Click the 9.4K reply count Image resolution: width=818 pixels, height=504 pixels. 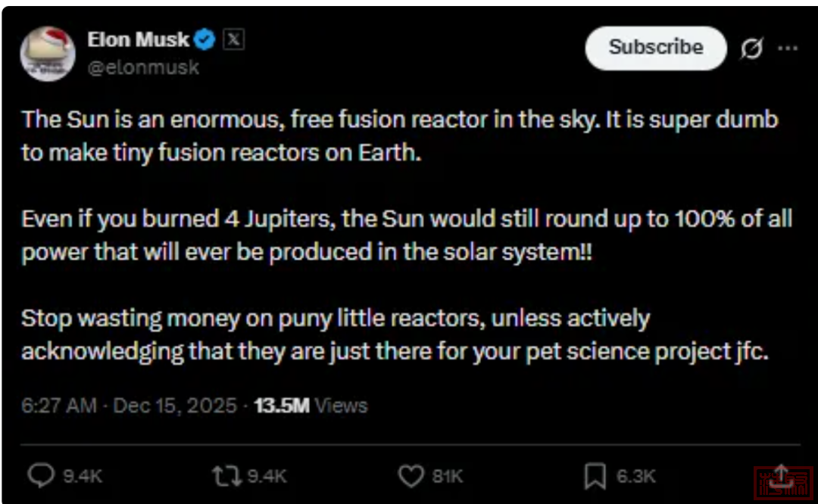click(x=82, y=476)
